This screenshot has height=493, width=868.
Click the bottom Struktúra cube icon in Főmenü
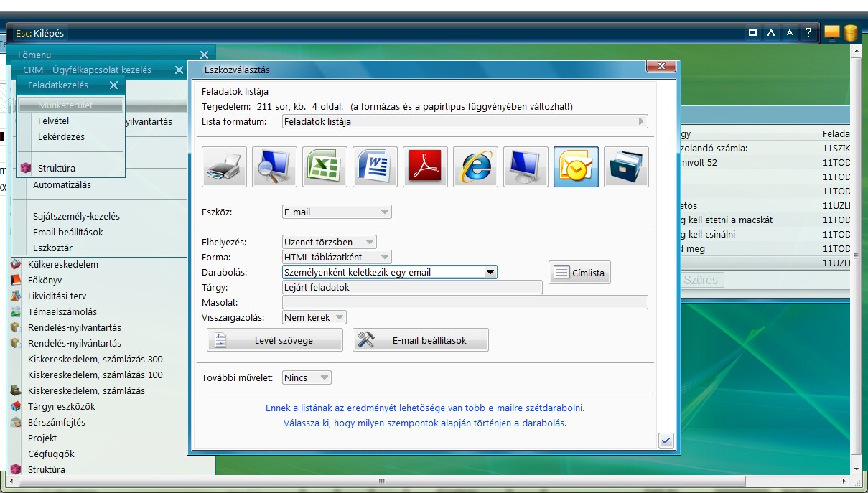(16, 469)
